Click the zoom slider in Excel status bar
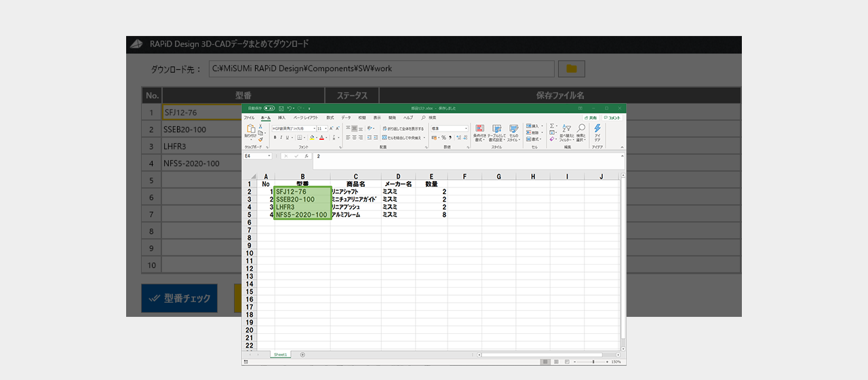 592,362
